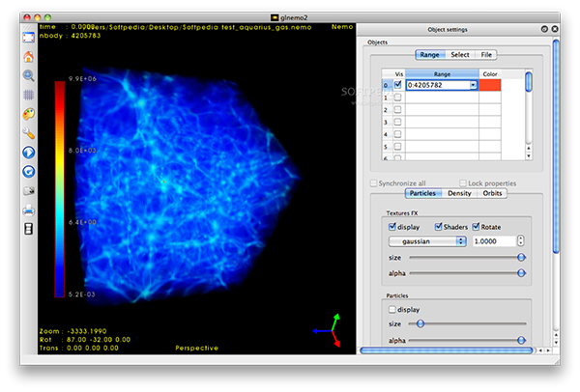
Task: Click the stepper beside the 1.0000 field
Action: click(521, 240)
